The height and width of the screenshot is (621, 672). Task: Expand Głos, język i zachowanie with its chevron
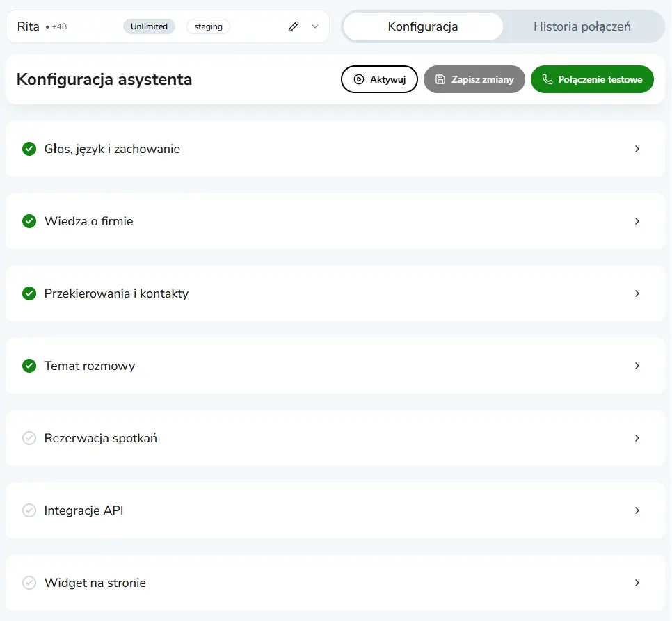pos(637,149)
